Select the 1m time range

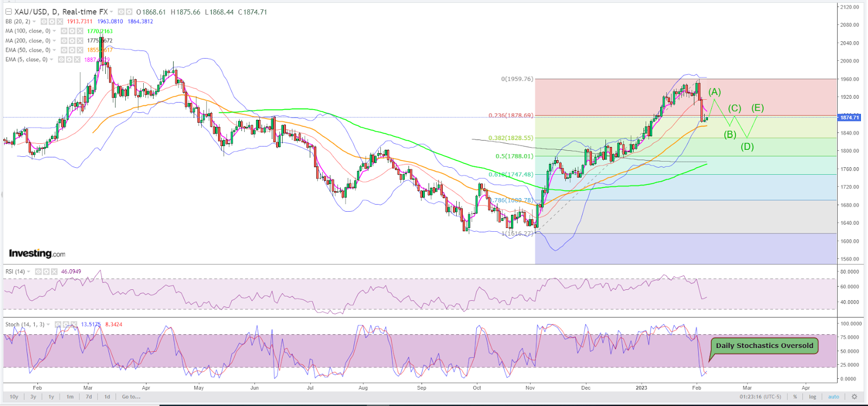coord(70,397)
